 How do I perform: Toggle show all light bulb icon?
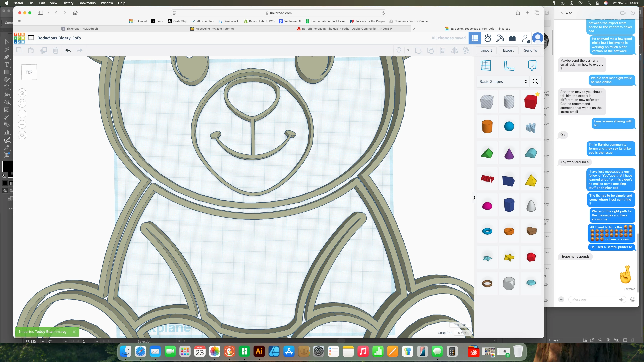tap(399, 50)
